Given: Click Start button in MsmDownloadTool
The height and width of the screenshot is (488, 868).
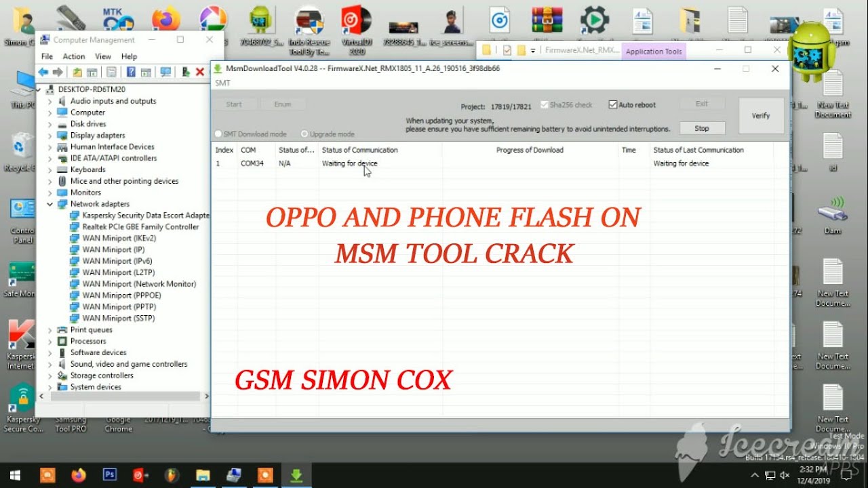Looking at the screenshot, I should [x=234, y=104].
